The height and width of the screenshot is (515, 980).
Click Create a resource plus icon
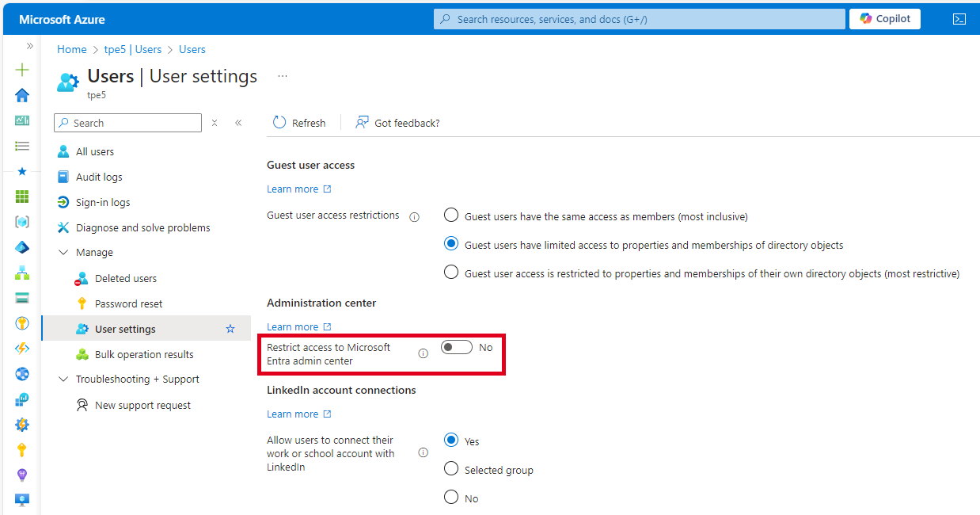pyautogui.click(x=22, y=70)
